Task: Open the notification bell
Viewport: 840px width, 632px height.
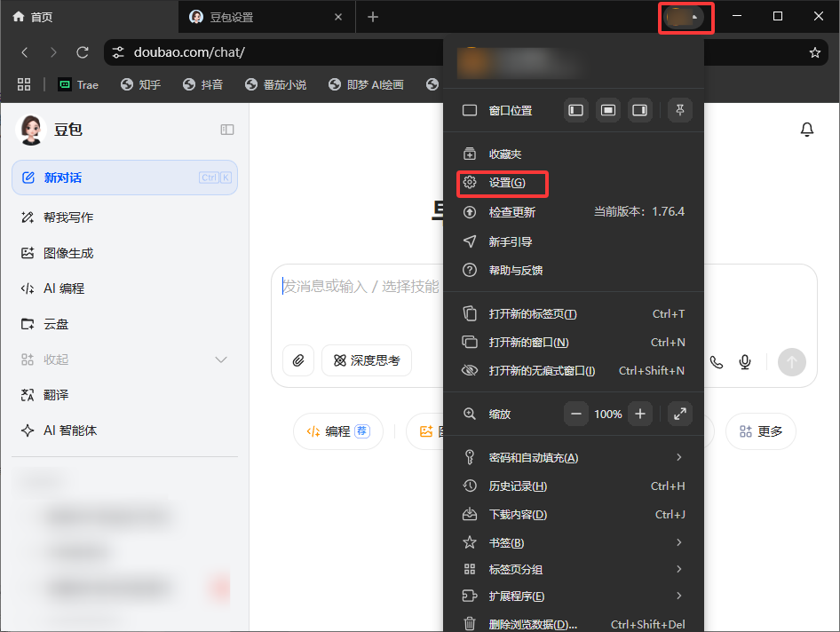Action: pos(806,130)
